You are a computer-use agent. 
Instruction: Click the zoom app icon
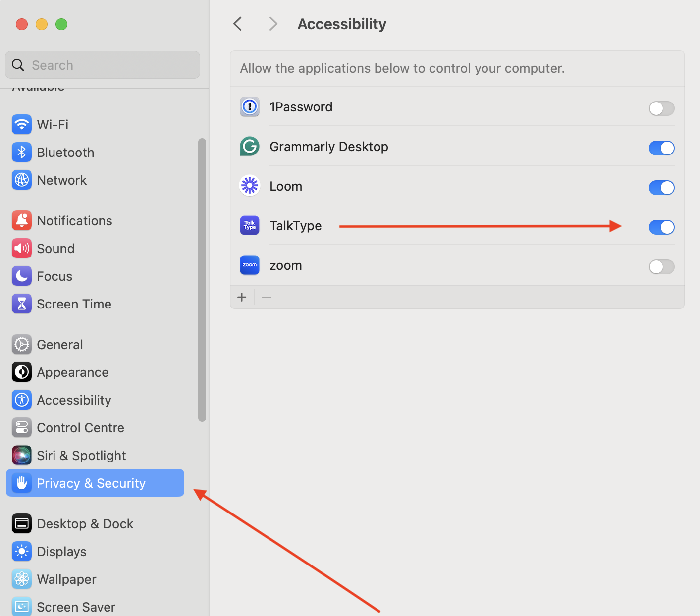coord(250,265)
